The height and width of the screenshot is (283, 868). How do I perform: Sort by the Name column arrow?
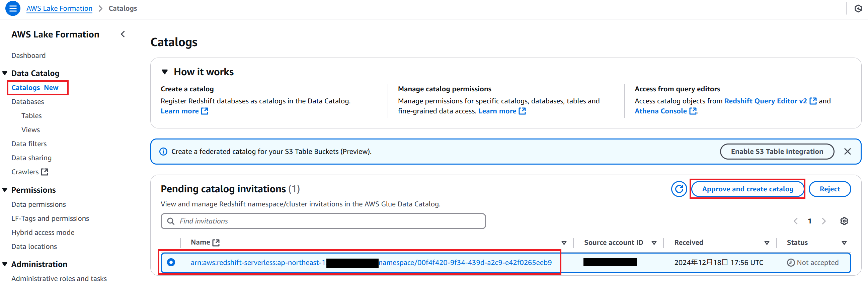coord(564,243)
